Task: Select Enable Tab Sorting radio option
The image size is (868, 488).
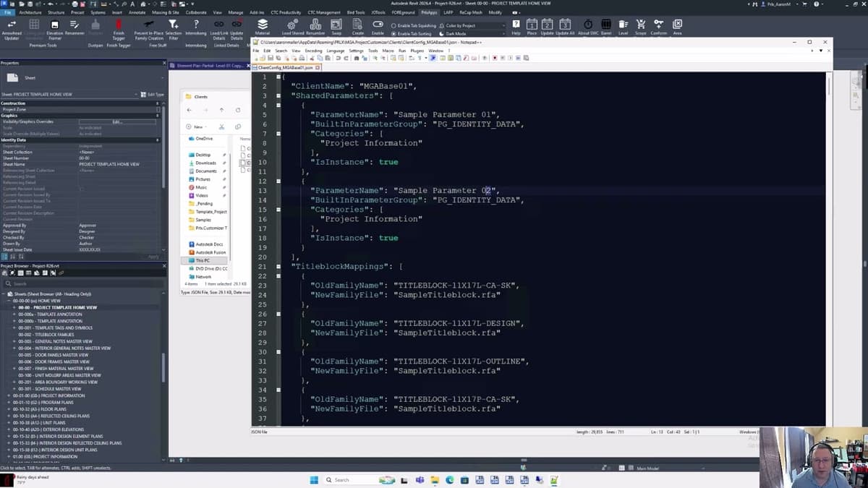Action: [x=412, y=33]
